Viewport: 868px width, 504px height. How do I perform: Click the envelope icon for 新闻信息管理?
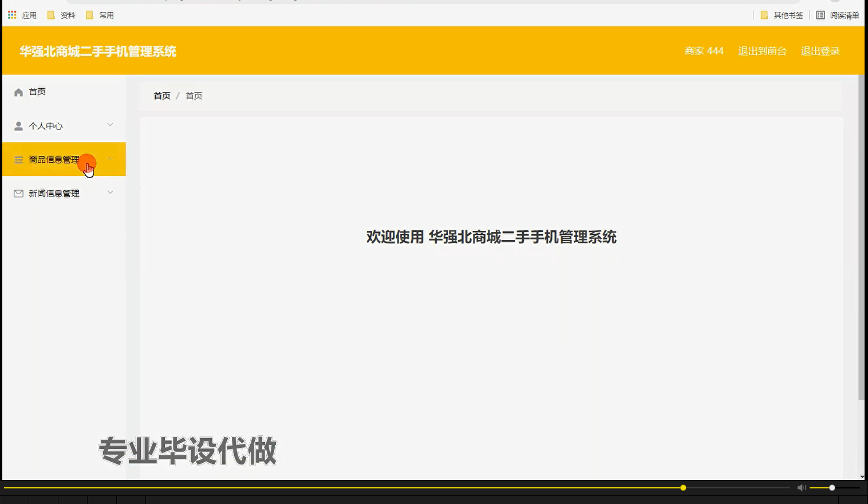point(18,193)
